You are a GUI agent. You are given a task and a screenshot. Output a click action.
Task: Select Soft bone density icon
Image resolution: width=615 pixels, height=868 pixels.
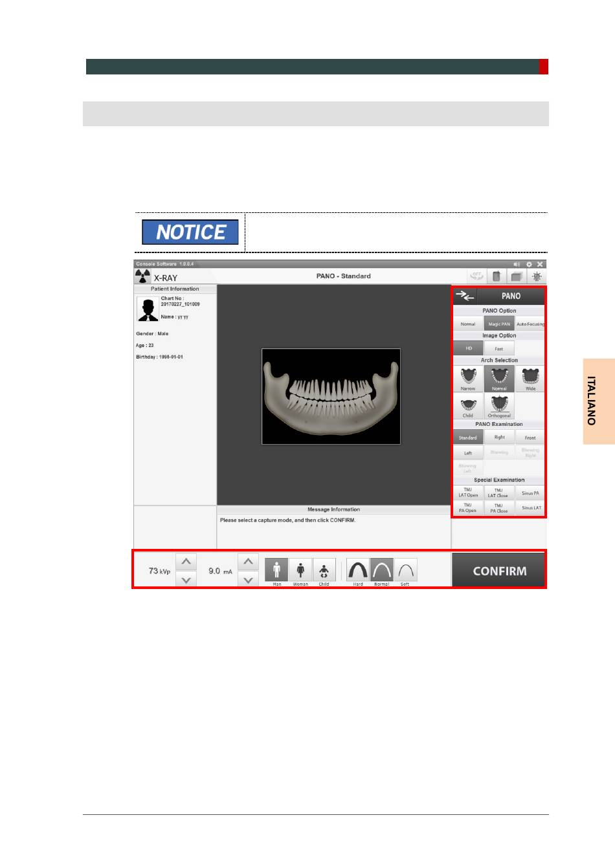pos(405,570)
